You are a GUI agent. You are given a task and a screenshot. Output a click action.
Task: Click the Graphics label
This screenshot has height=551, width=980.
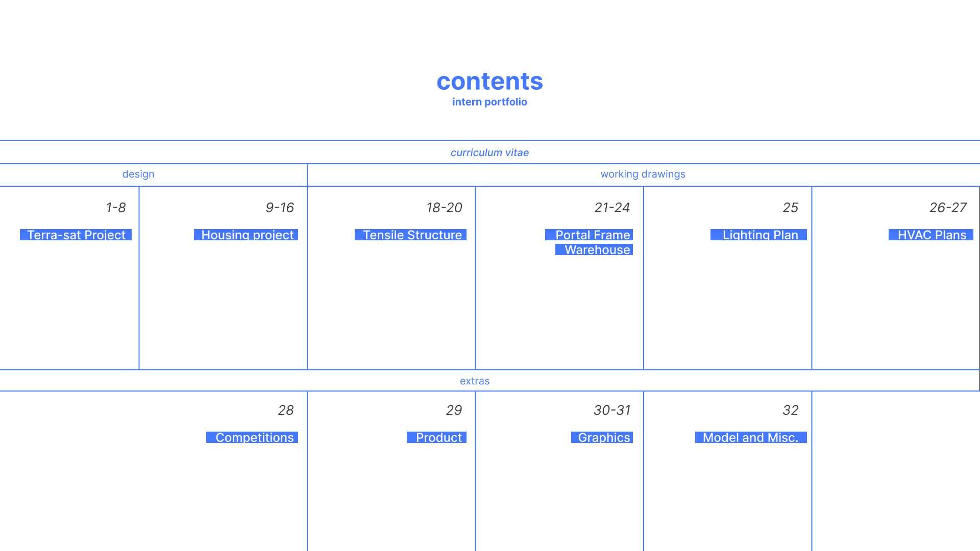coord(603,437)
